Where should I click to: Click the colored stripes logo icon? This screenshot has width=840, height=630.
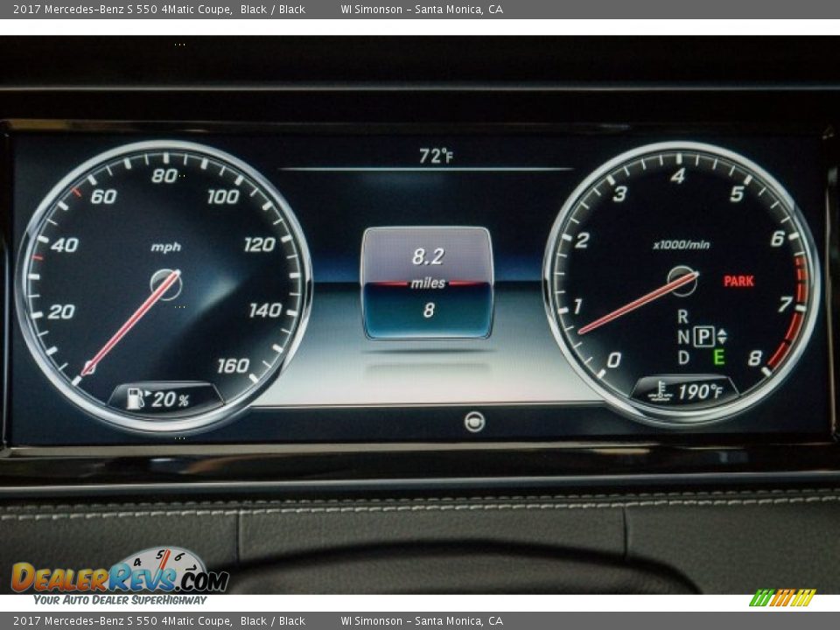(x=781, y=598)
